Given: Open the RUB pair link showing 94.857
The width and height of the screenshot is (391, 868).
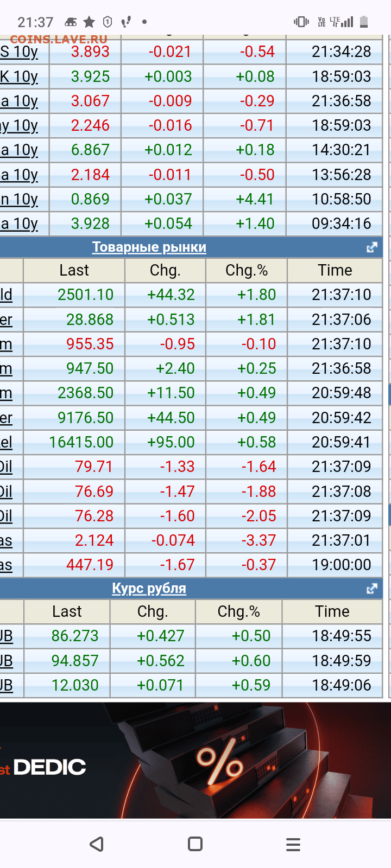Looking at the screenshot, I should pyautogui.click(x=7, y=661).
